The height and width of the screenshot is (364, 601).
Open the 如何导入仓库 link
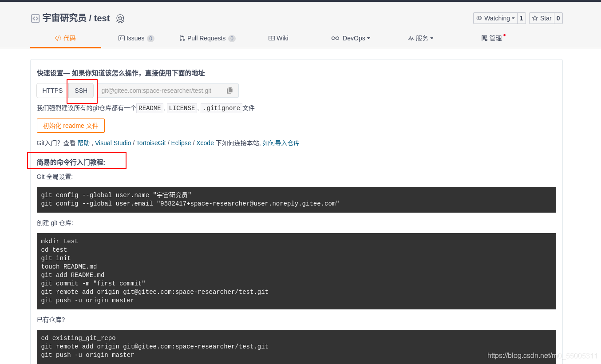point(281,143)
